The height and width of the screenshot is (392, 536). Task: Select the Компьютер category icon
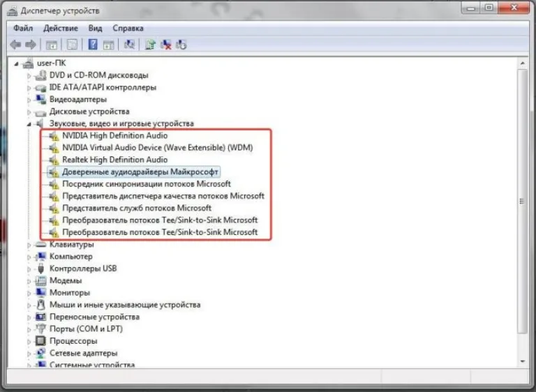pos(40,256)
